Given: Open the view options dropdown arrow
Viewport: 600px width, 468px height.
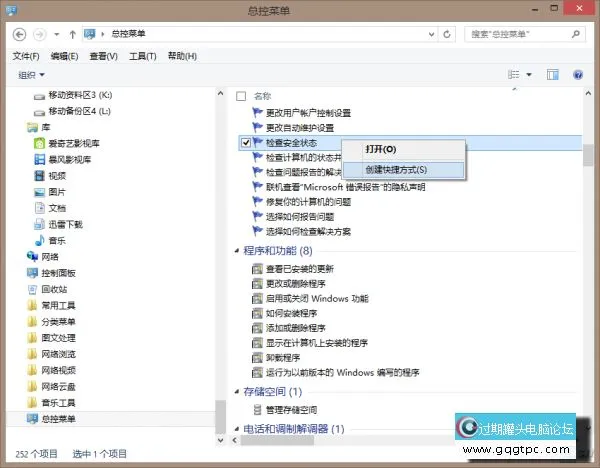Looking at the screenshot, I should tap(529, 75).
